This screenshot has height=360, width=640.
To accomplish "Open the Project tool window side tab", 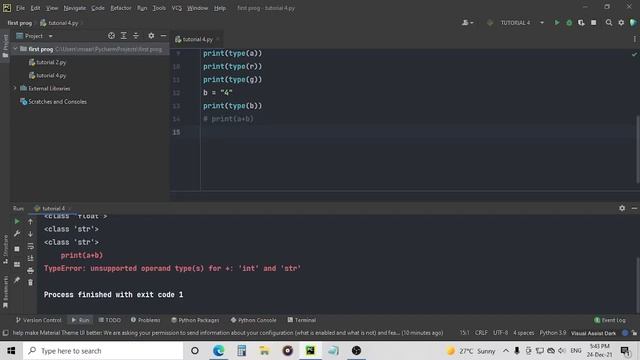I will 5,46.
